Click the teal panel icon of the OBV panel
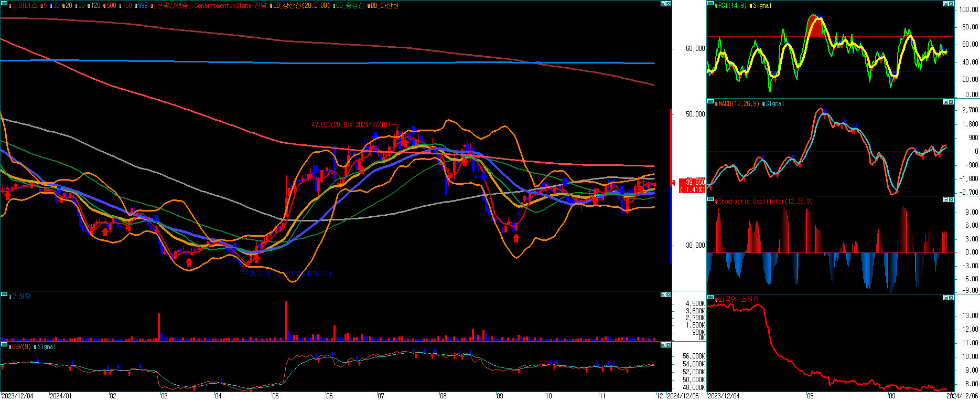980x401 pixels. (4, 345)
